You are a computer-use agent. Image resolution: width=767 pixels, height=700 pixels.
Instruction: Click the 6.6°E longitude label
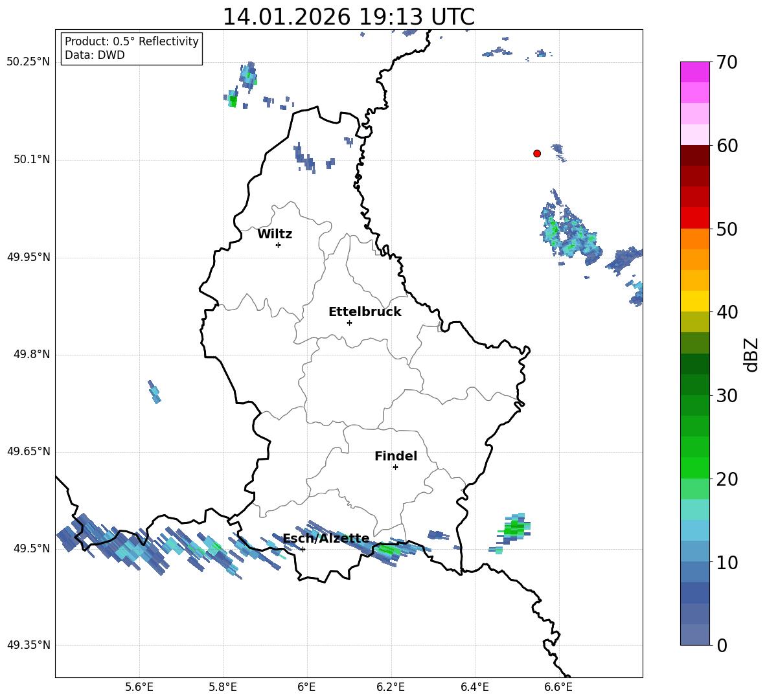coord(558,687)
